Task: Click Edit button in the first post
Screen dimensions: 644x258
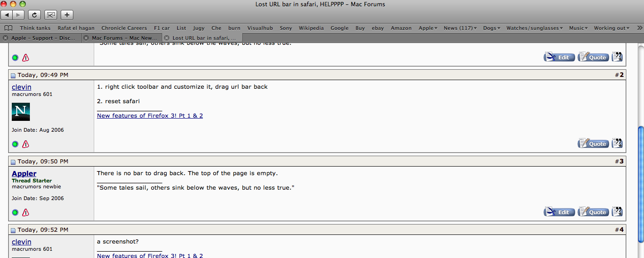Action: pyautogui.click(x=559, y=57)
